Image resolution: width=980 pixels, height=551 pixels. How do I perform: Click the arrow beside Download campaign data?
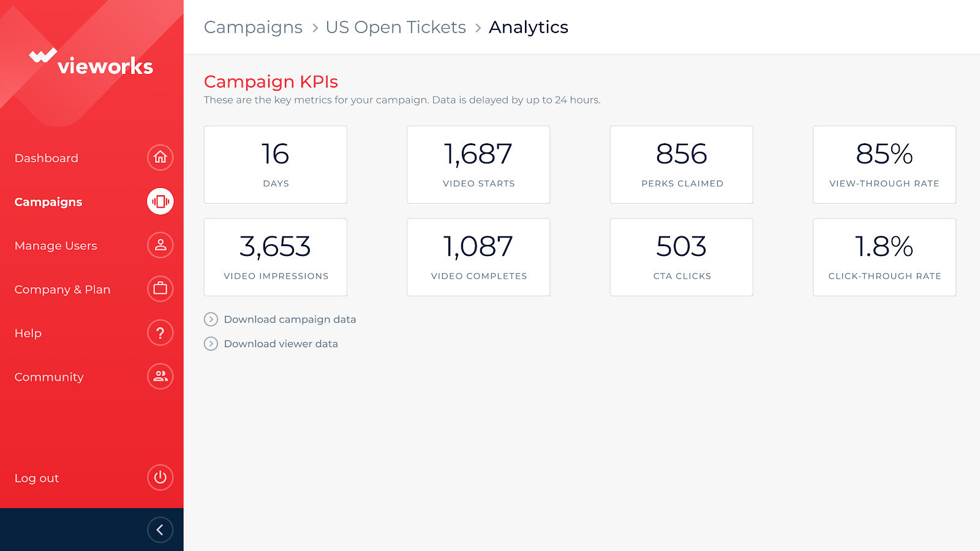point(211,320)
